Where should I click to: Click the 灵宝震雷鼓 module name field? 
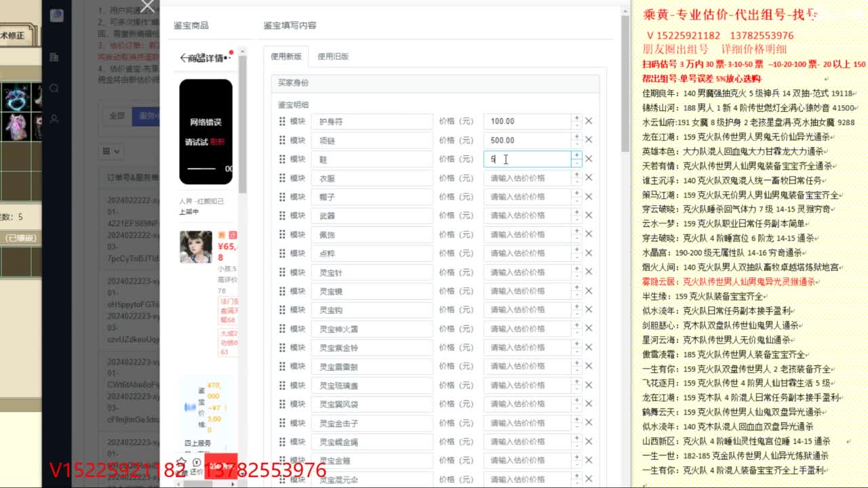(x=372, y=367)
